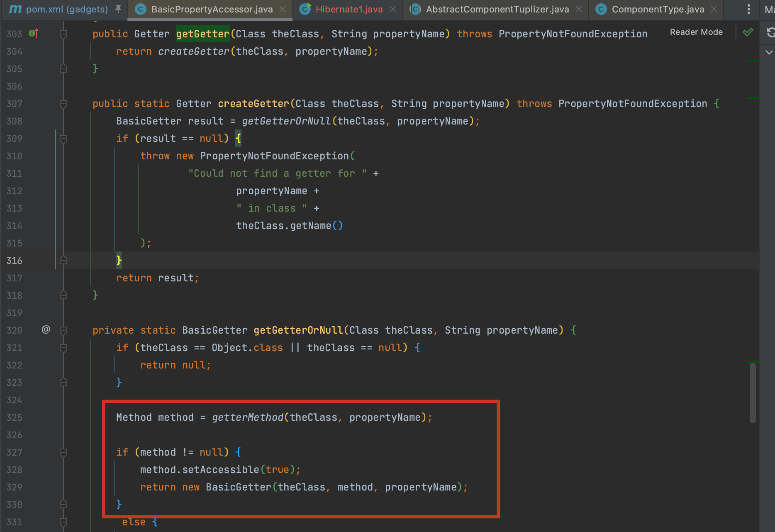Open the editor tabs more options menu
The width and height of the screenshot is (775, 532).
point(748,9)
